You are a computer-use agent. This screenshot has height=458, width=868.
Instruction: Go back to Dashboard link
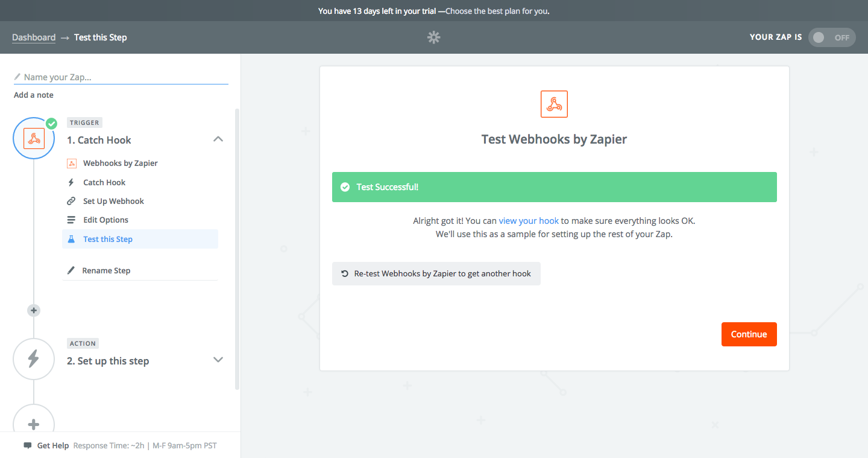34,37
